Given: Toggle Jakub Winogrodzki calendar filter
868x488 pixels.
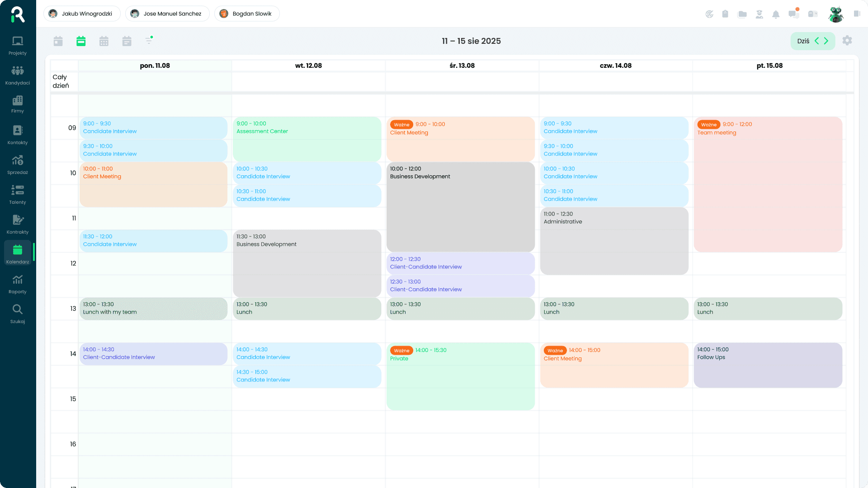Looking at the screenshot, I should tap(82, 14).
